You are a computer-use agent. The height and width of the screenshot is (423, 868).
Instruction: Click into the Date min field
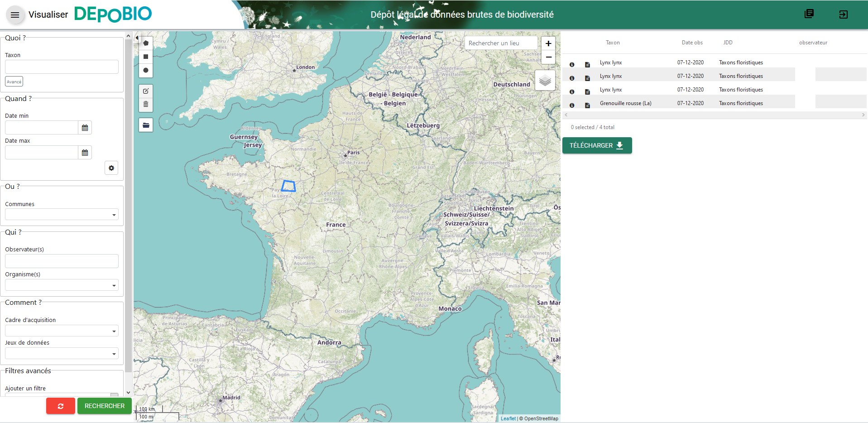(42, 128)
